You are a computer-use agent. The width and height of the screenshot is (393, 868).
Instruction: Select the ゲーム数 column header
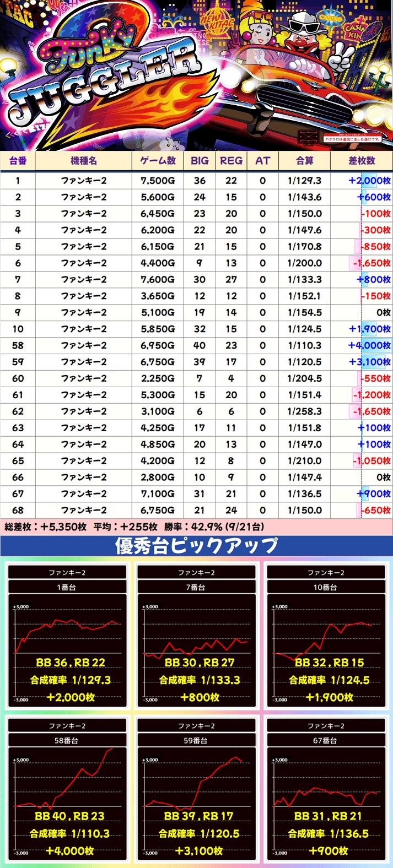[158, 160]
